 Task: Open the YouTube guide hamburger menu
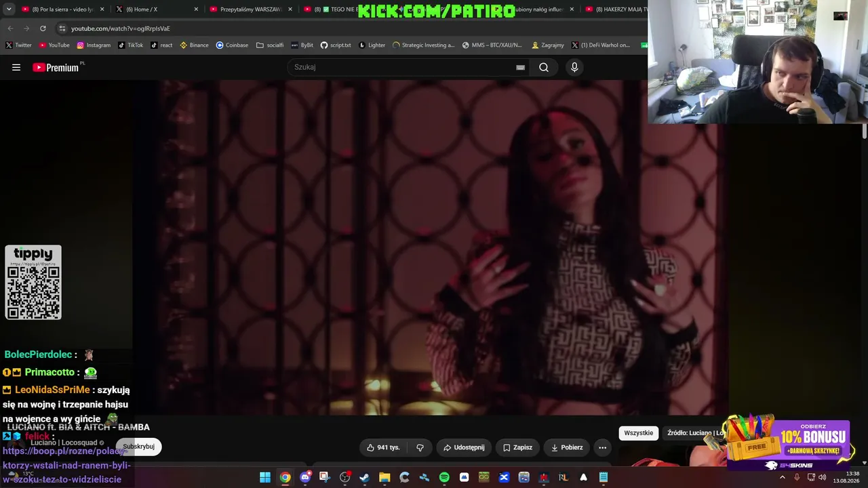16,67
